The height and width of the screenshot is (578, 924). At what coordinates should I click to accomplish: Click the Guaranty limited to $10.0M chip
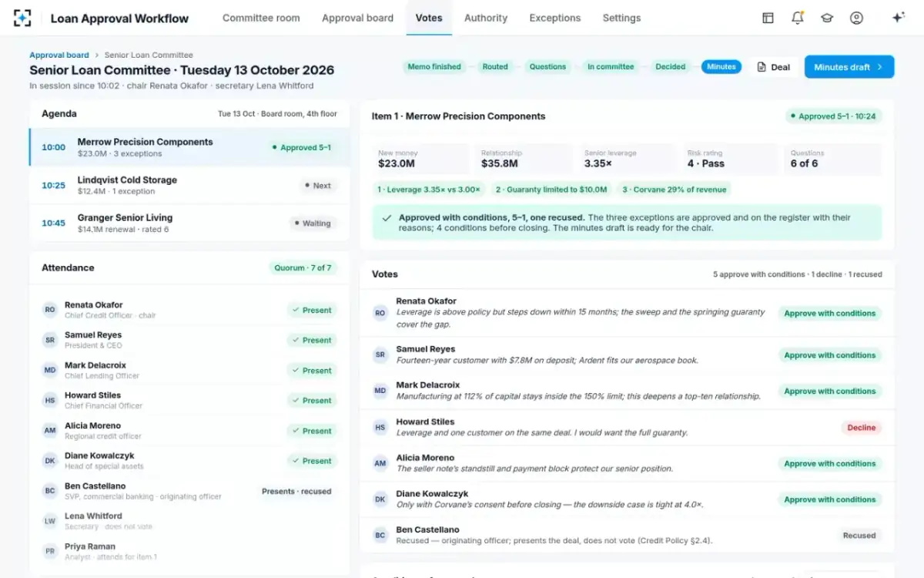click(551, 189)
